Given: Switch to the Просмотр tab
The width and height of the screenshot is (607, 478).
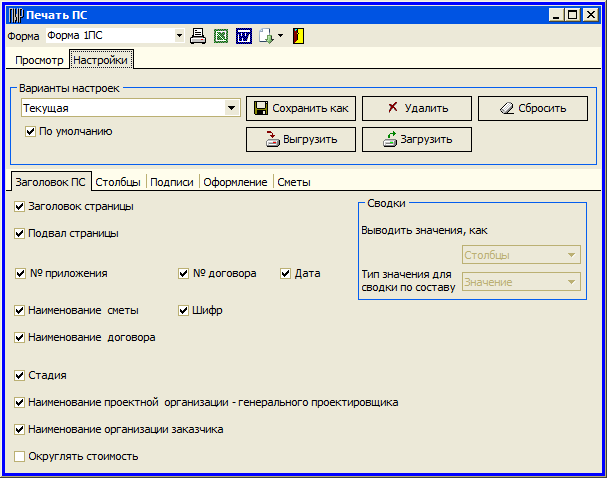Looking at the screenshot, I should 39,60.
